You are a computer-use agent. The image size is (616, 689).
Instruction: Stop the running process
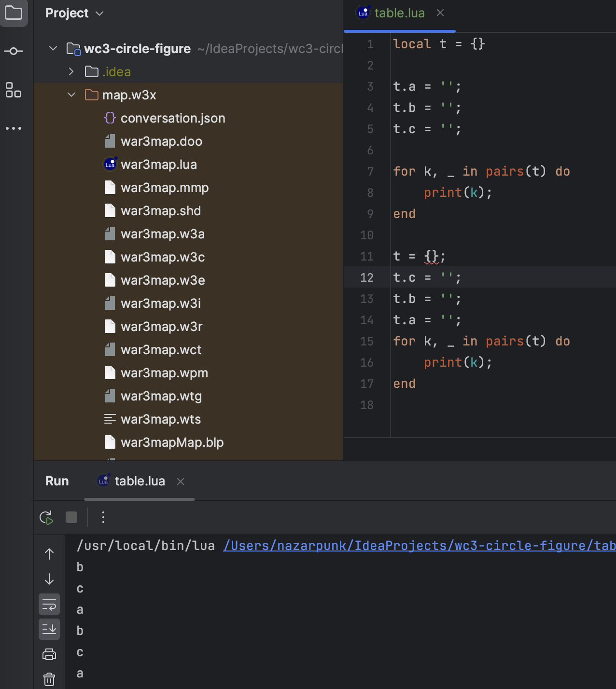click(x=71, y=517)
